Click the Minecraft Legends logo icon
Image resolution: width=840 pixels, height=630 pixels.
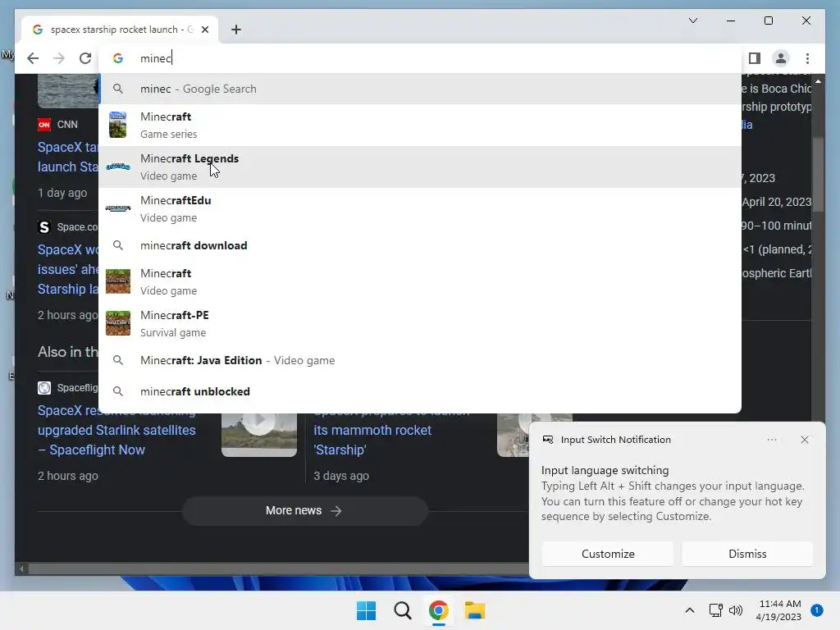pos(118,167)
